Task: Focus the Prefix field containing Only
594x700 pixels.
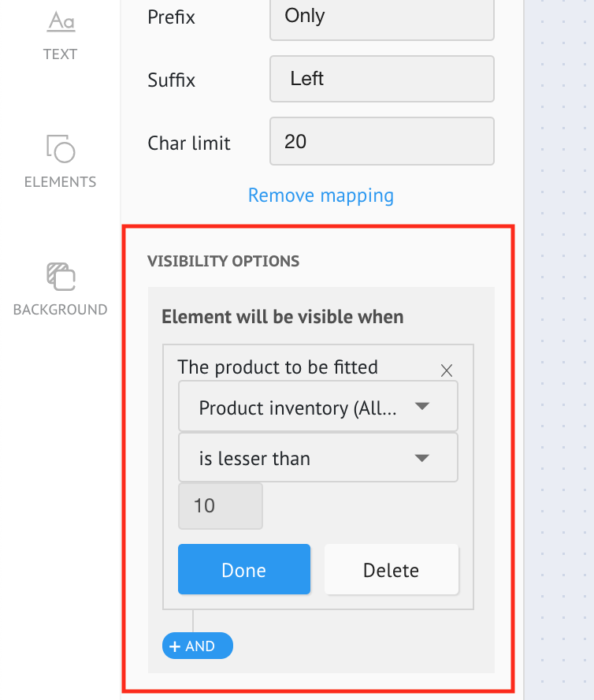Action: click(381, 17)
